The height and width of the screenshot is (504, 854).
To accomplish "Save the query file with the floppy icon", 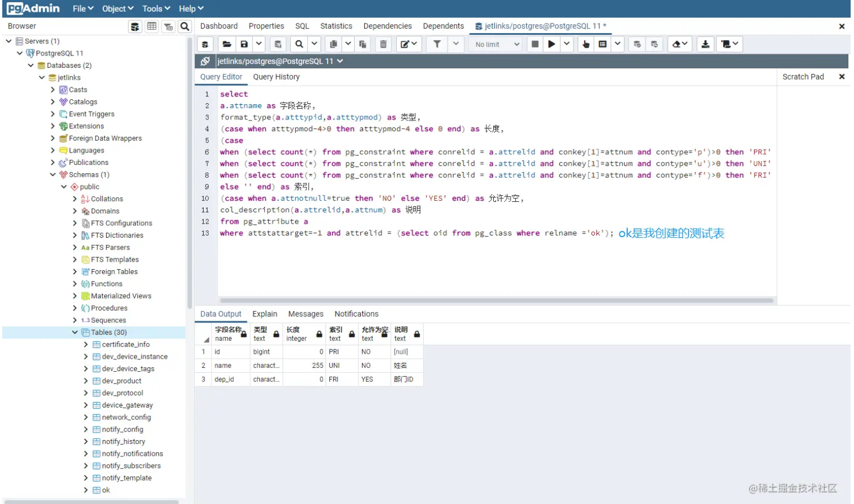I will 244,44.
